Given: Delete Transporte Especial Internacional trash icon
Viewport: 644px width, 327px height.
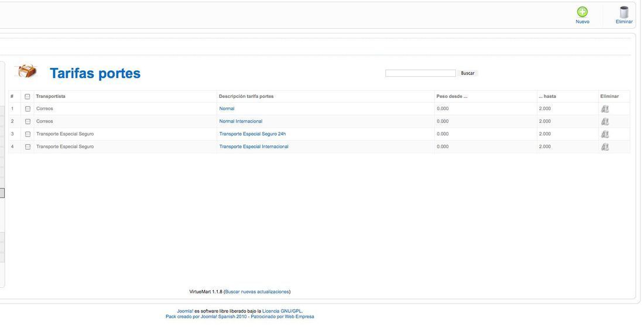Looking at the screenshot, I should pos(605,147).
